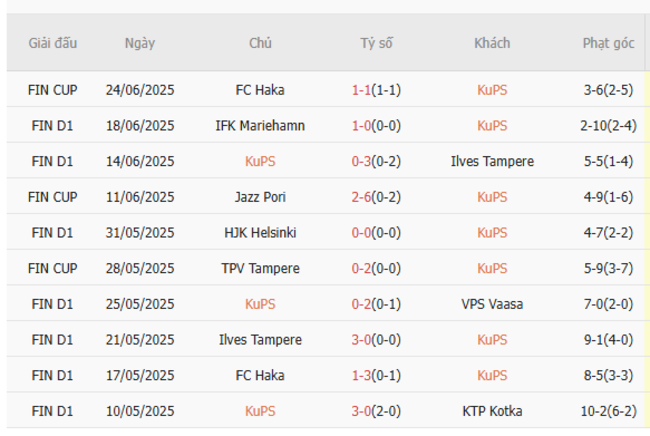Open the 3-0 score against KTP Kotka
The width and height of the screenshot is (650, 436).
coord(362,411)
